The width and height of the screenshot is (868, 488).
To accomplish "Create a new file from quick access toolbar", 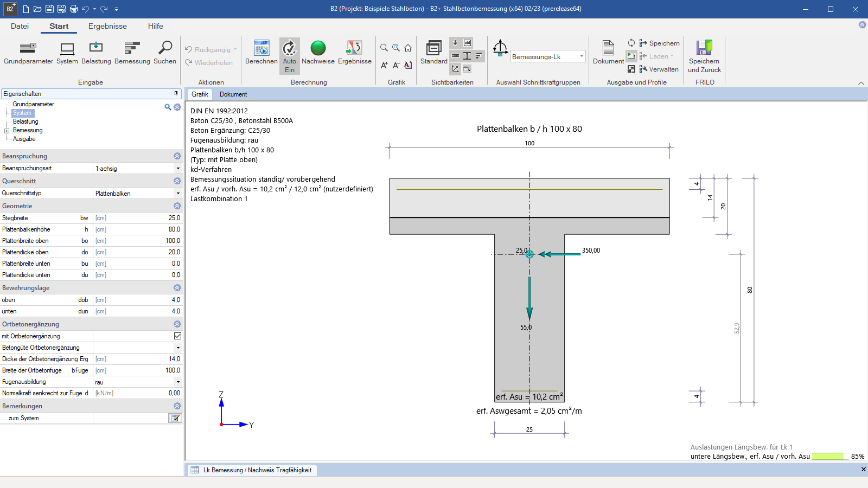I will point(26,9).
